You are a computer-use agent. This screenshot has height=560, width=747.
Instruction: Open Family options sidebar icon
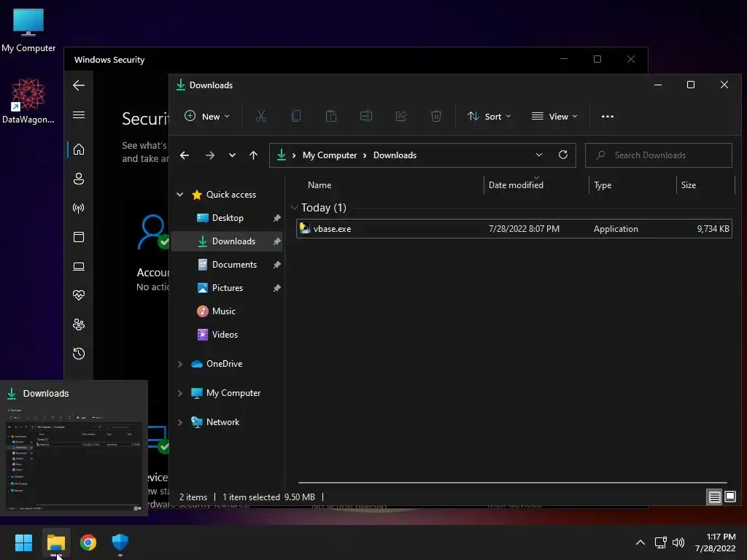79,324
